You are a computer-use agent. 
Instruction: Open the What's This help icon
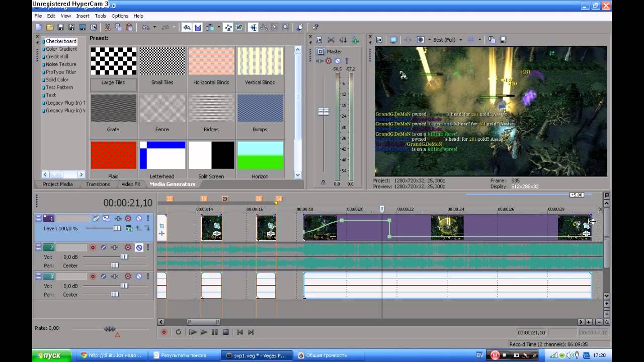(315, 27)
